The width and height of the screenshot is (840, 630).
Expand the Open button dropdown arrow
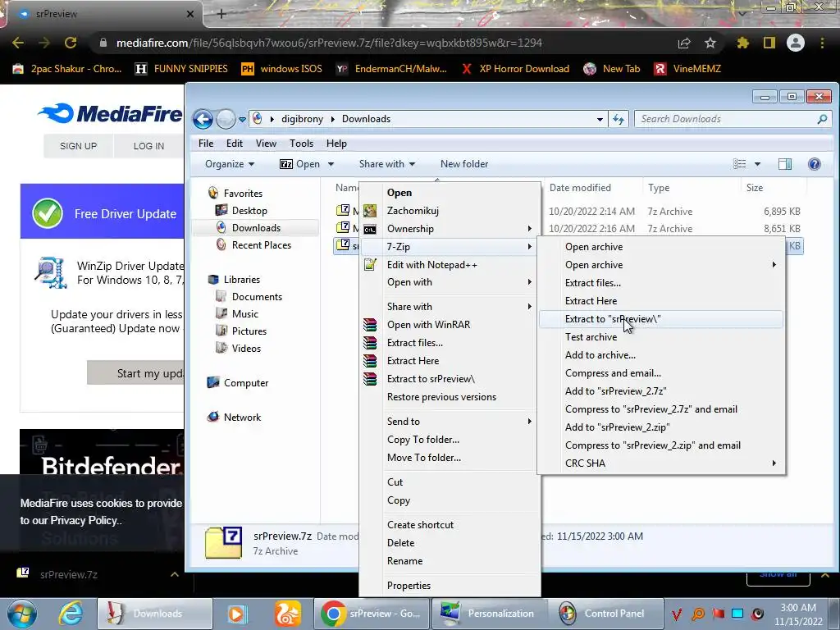click(331, 164)
